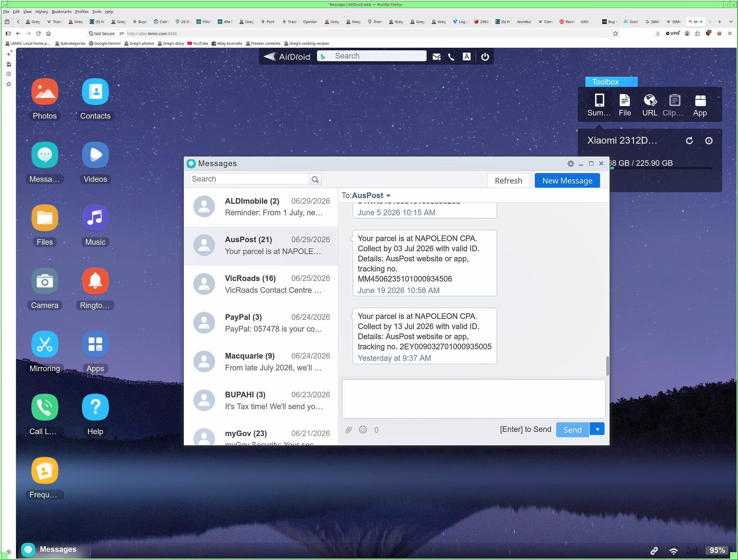Open the Frequent Contacts icon

coord(45,470)
